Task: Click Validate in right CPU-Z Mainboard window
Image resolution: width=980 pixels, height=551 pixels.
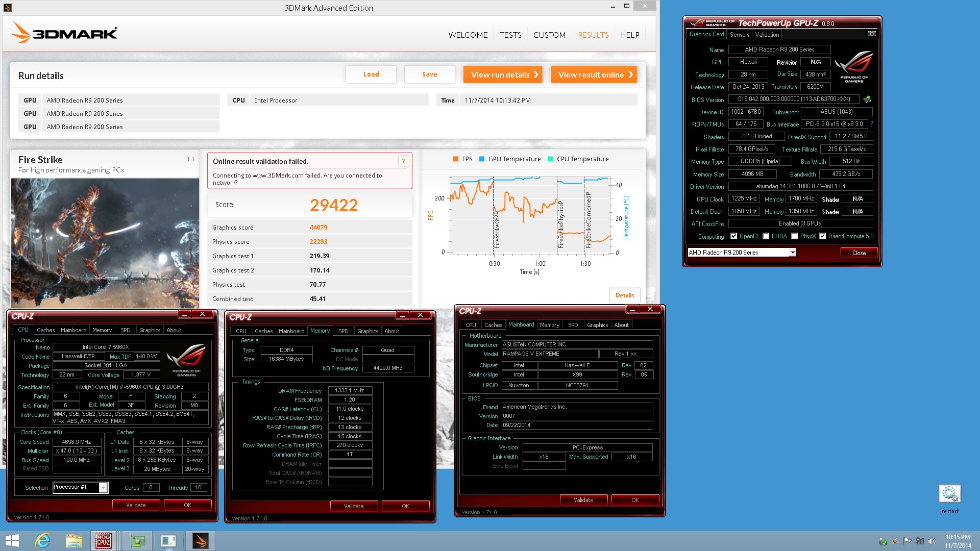Action: point(583,500)
